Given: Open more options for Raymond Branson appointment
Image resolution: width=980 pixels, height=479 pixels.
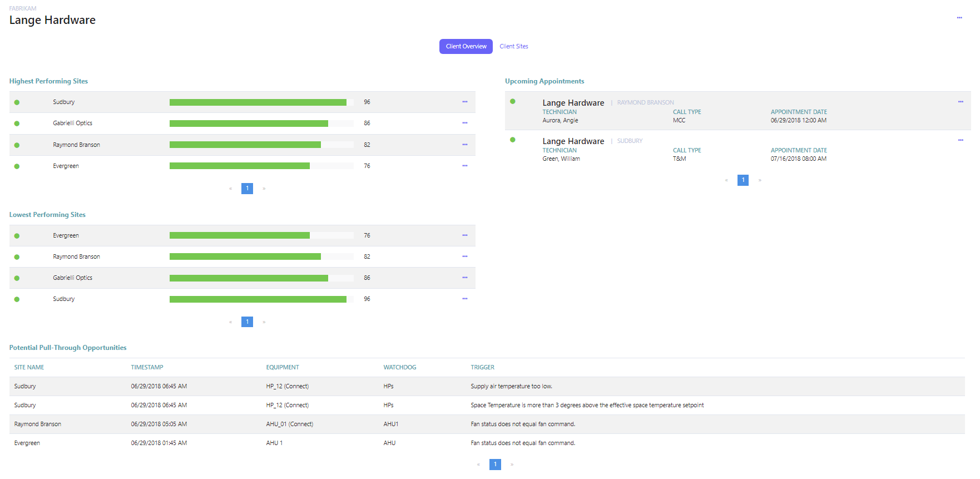Looking at the screenshot, I should 960,102.
